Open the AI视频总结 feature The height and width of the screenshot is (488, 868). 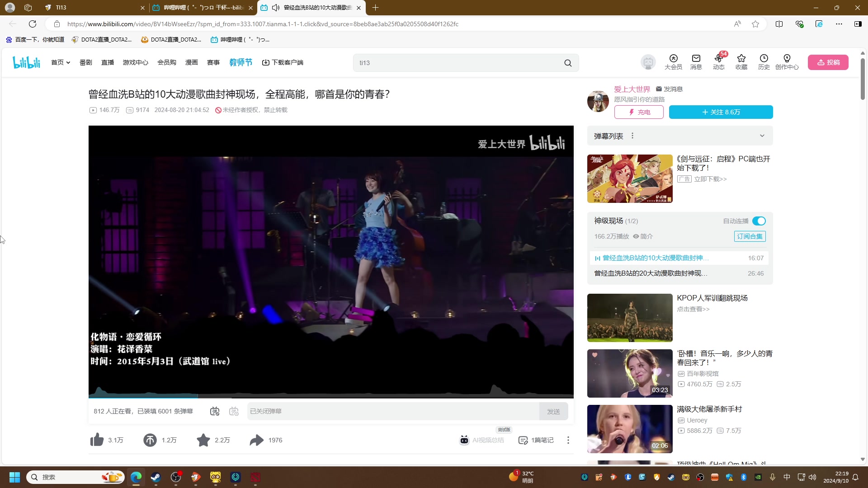[482, 440]
